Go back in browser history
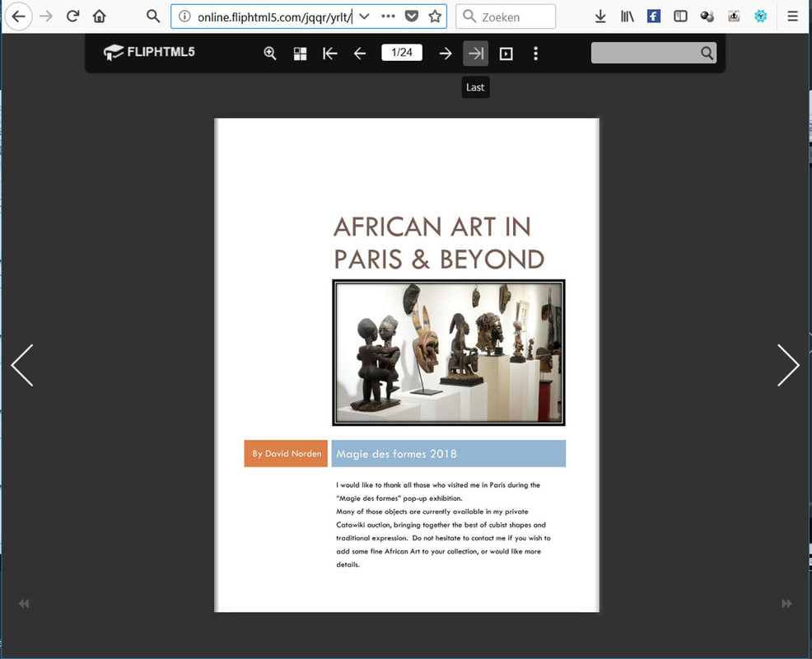This screenshot has width=812, height=659. click(19, 16)
